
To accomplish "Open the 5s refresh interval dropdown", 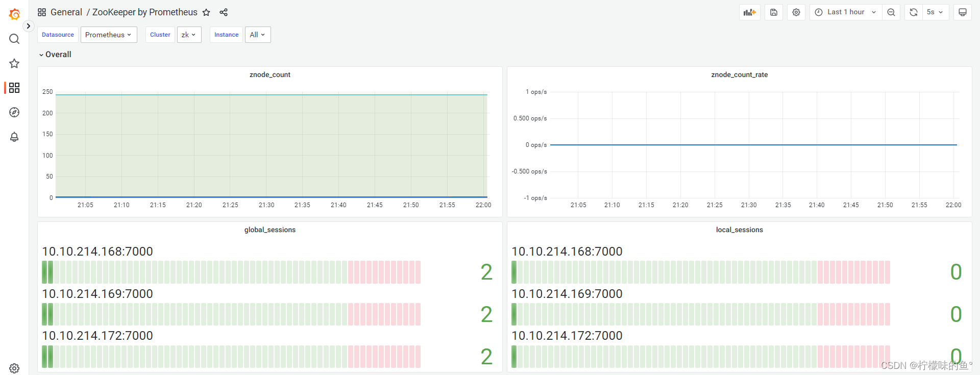I will (x=936, y=12).
